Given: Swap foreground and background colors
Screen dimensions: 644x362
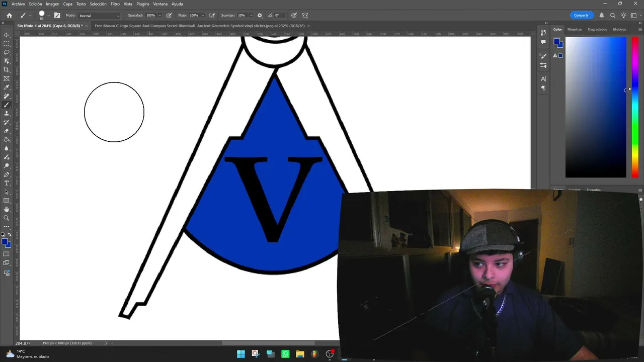Looking at the screenshot, I should click(9, 235).
